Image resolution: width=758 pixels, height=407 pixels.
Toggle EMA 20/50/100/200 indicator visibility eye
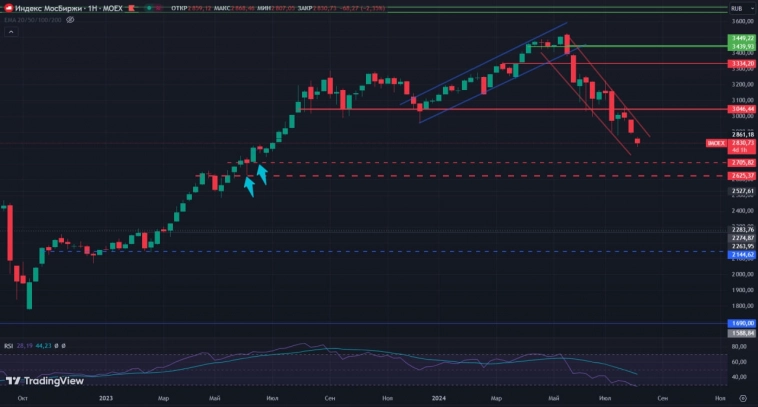(x=70, y=20)
